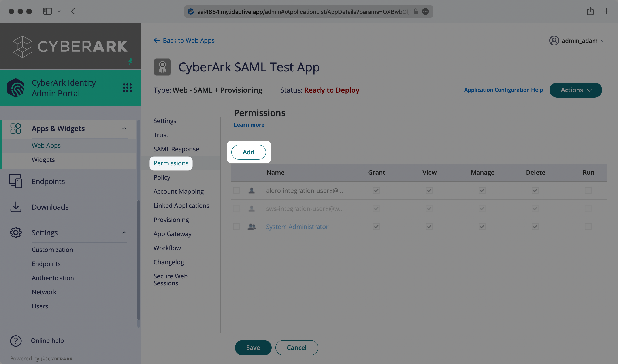Open the Actions dropdown menu

coord(576,90)
